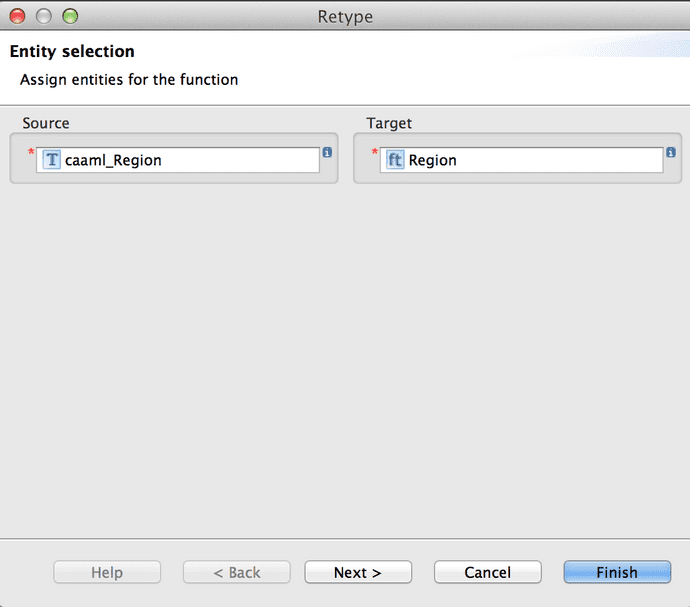Go to the next wizard page
This screenshot has height=607, width=690.
click(358, 572)
